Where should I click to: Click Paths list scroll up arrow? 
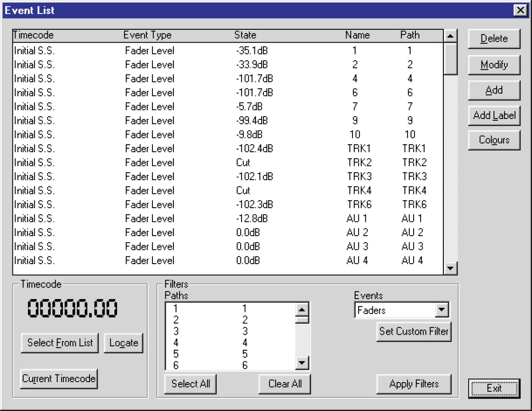click(x=302, y=309)
